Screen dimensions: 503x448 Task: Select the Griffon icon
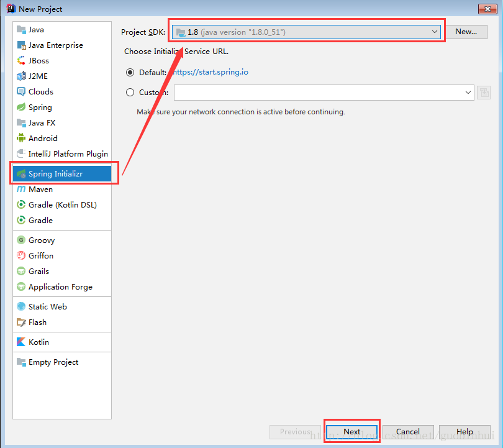[21, 256]
